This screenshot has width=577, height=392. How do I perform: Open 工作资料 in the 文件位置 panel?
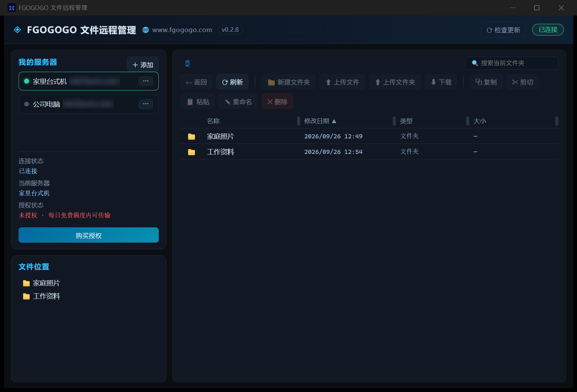(x=47, y=296)
